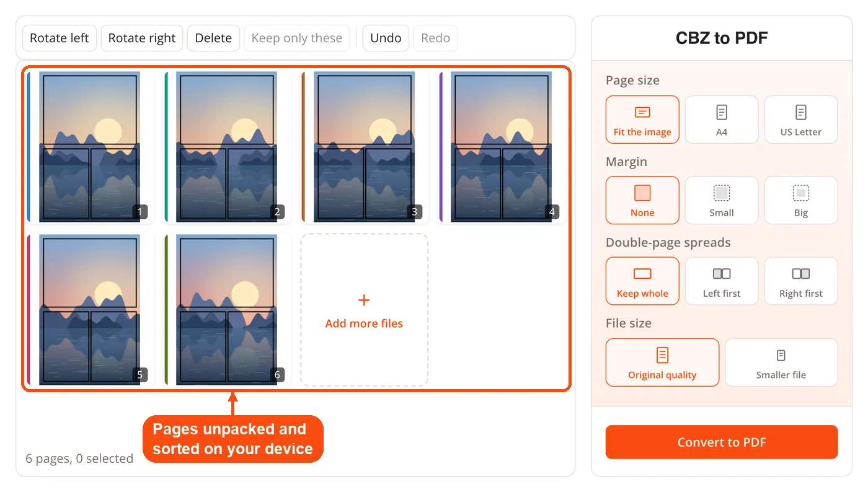The image size is (868, 492).
Task: Keep double-page spreads whole
Action: [642, 281]
